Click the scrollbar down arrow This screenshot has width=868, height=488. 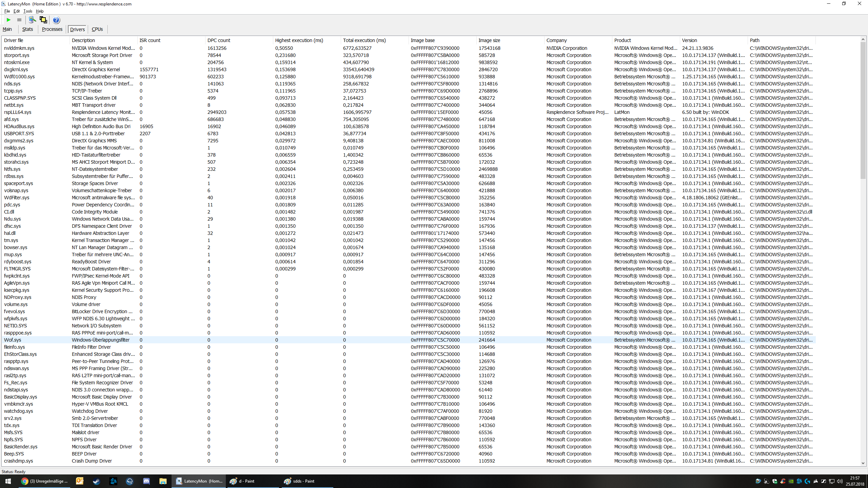pyautogui.click(x=863, y=463)
